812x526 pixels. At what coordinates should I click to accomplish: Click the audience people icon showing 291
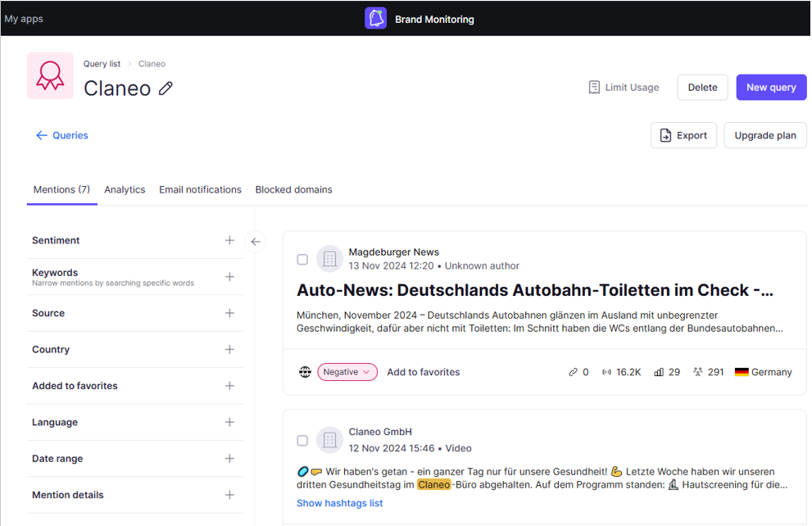point(698,372)
